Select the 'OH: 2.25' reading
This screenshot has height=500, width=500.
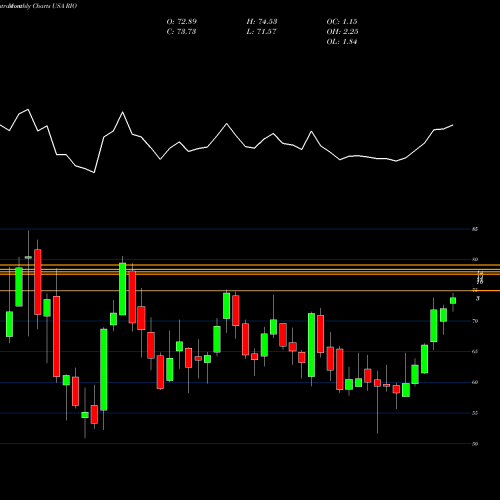coord(342,32)
